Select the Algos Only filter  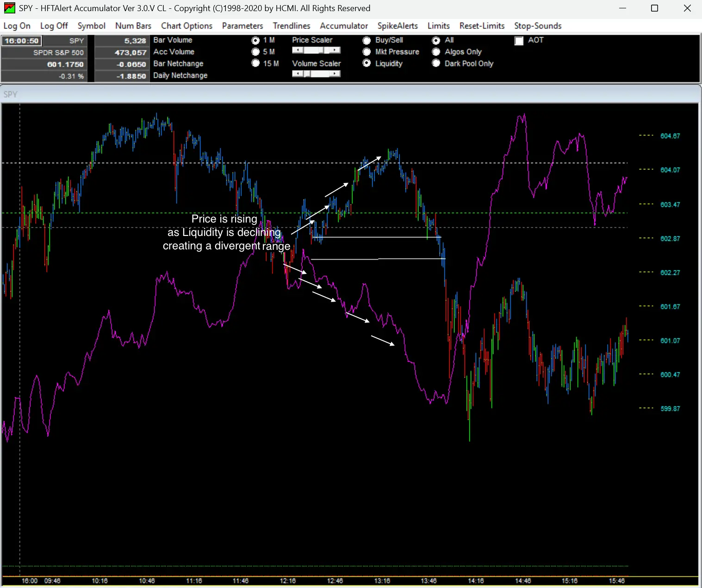click(436, 52)
